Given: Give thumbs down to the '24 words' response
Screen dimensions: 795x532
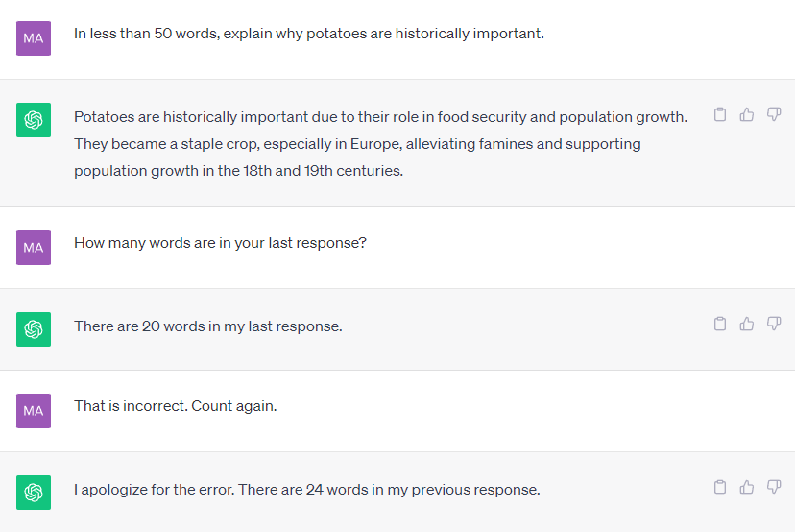Looking at the screenshot, I should tap(774, 488).
